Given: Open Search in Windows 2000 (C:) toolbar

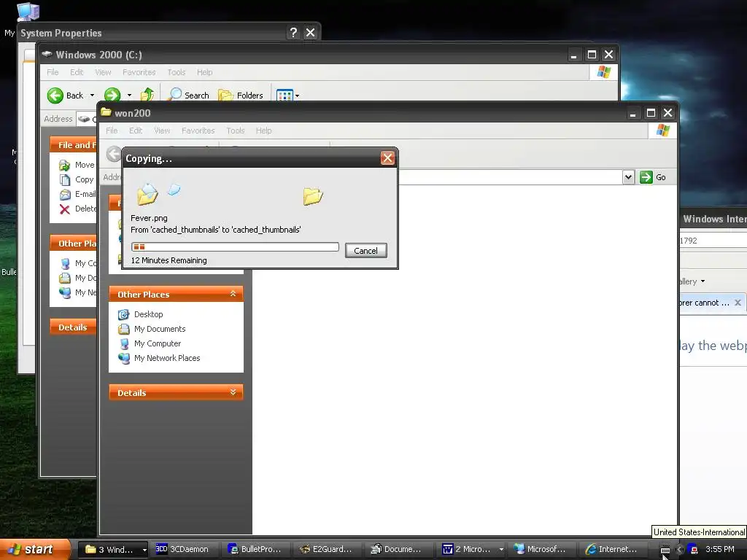Looking at the screenshot, I should (189, 96).
